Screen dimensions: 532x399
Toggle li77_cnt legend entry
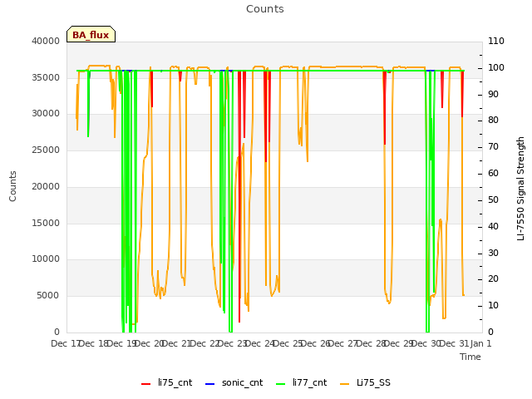click(301, 383)
